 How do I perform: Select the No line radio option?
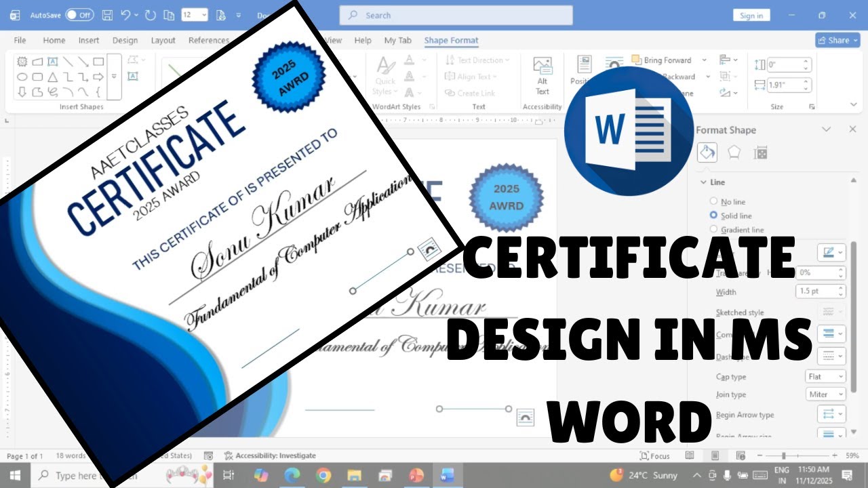[x=713, y=201]
